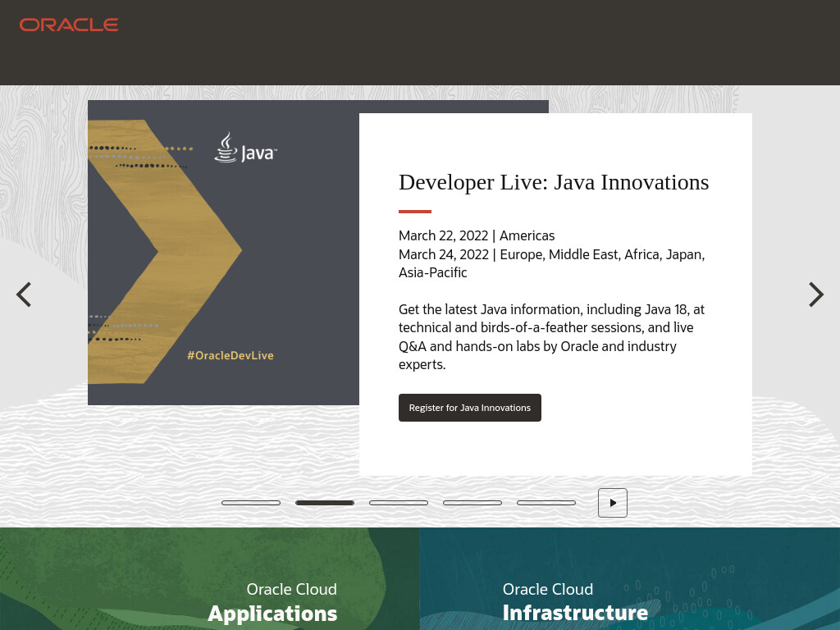Open Oracle Cloud Applications tile

pos(210,578)
